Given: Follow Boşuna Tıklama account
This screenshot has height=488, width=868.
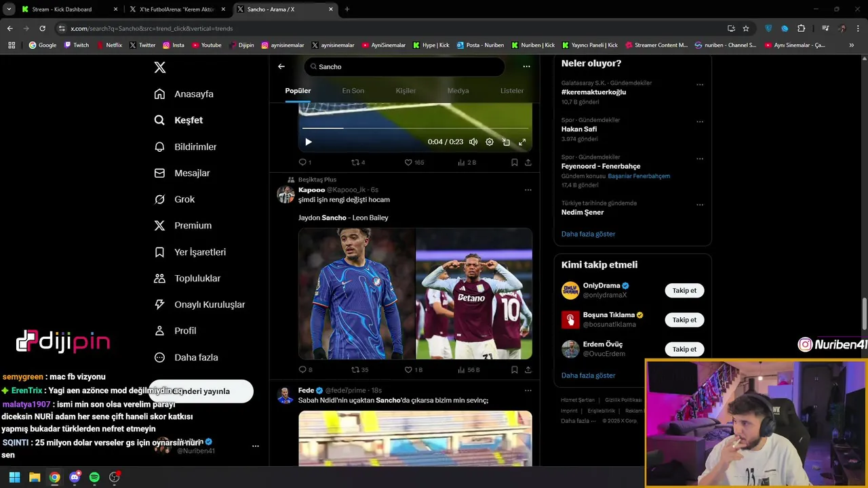Looking at the screenshot, I should click(684, 320).
